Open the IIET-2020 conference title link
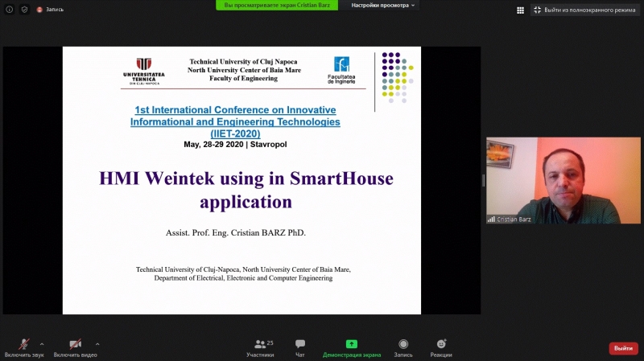Image resolution: width=644 pixels, height=361 pixels. point(235,122)
